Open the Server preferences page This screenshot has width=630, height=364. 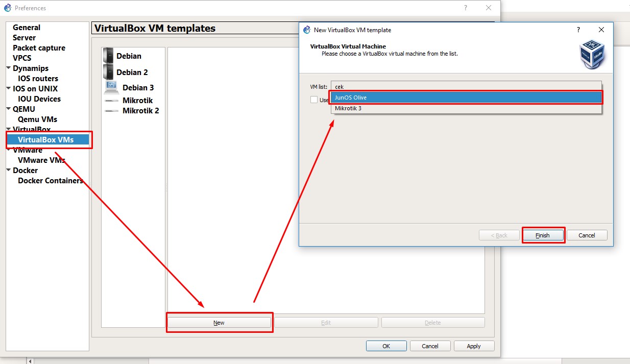(25, 38)
